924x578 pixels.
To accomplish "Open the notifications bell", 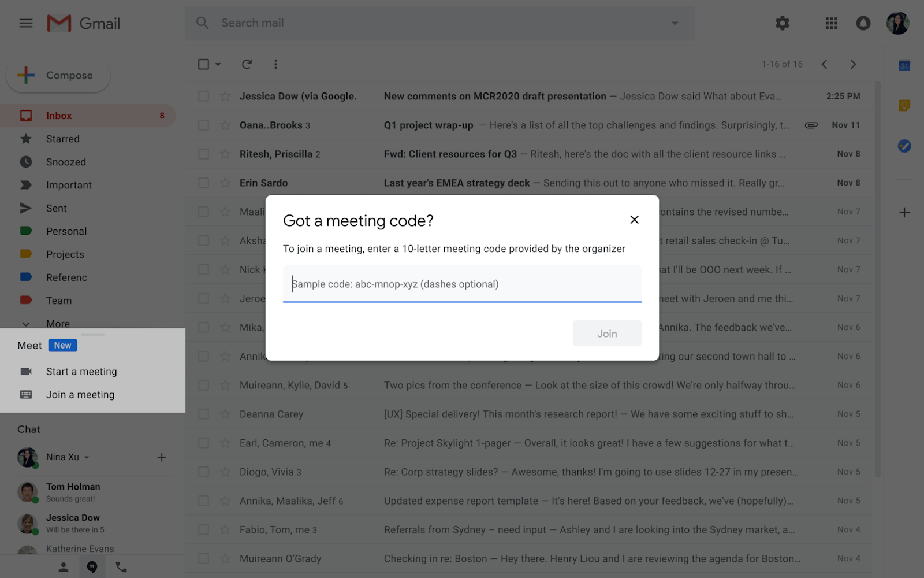I will point(862,23).
